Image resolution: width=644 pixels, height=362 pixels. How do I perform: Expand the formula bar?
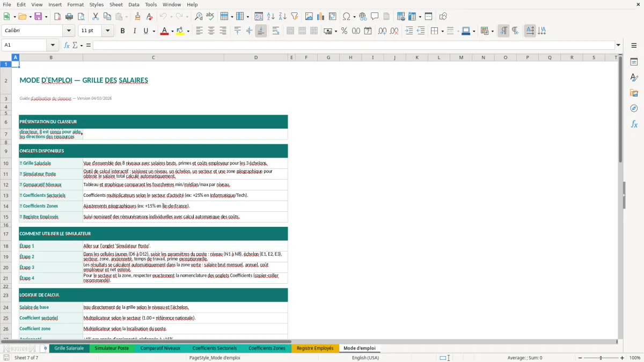pos(618,45)
